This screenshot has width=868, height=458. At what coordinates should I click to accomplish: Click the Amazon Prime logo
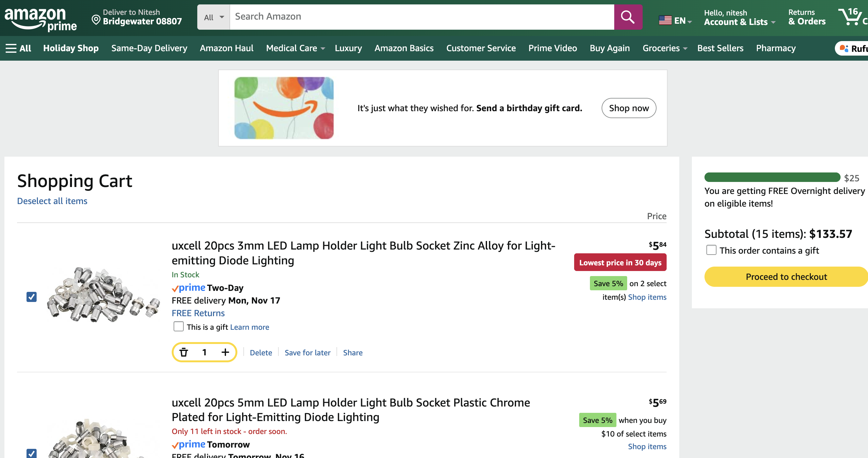pyautogui.click(x=40, y=19)
